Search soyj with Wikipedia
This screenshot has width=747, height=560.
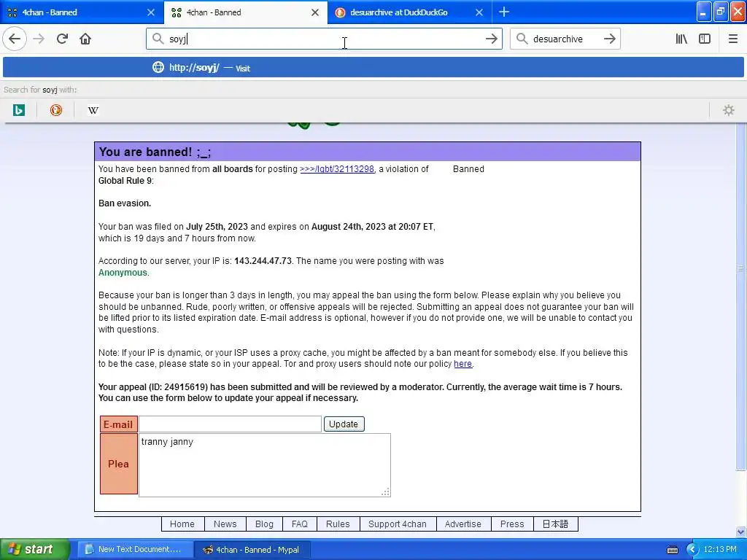93,110
